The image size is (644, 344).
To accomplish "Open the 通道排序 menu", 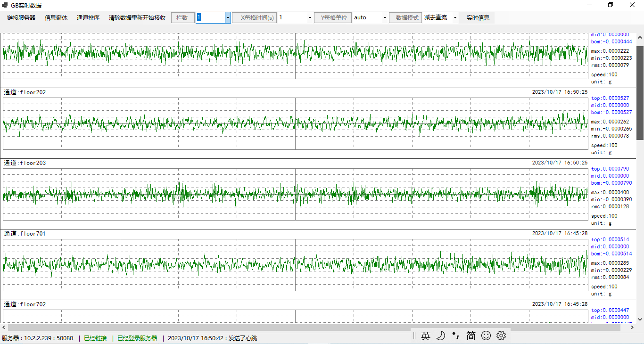I will (88, 18).
